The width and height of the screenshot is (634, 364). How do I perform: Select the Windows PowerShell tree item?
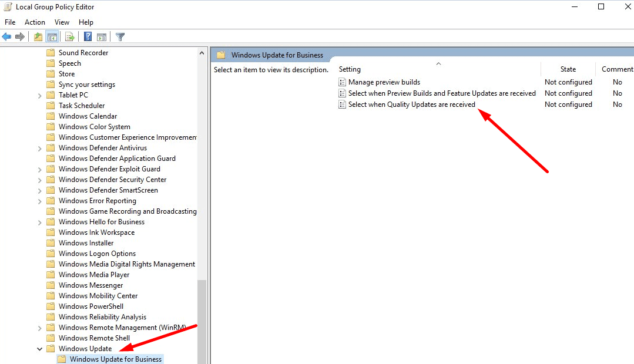point(91,306)
